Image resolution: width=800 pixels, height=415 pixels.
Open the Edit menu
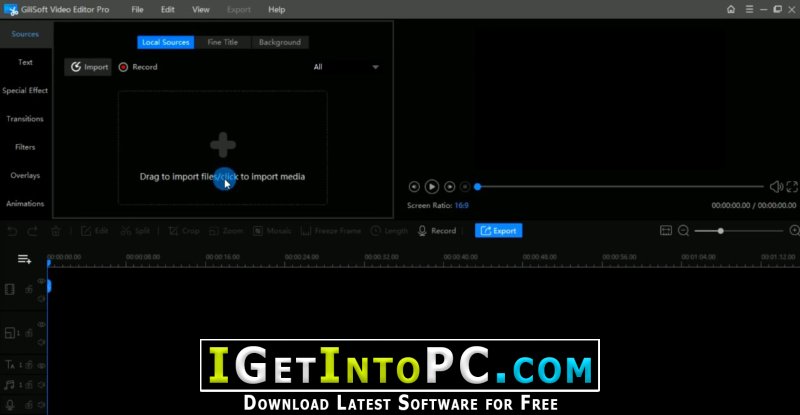[x=167, y=10]
